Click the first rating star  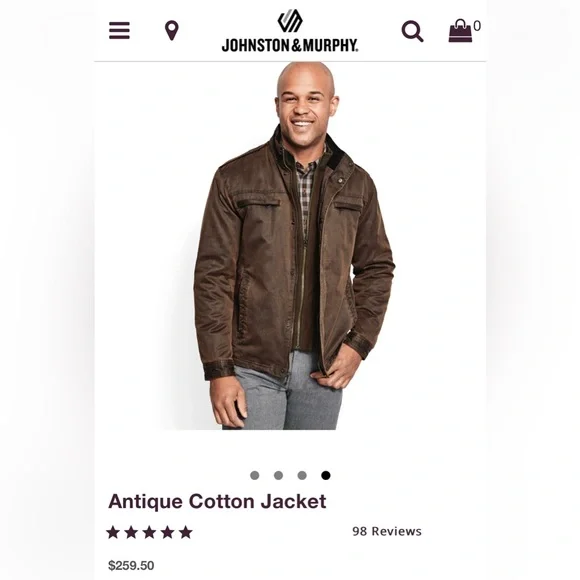[x=113, y=532]
